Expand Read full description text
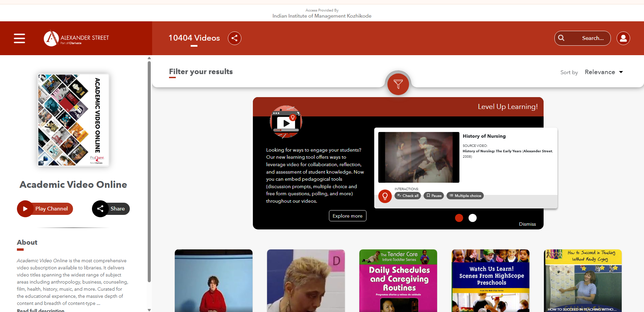The image size is (644, 312). coord(41,310)
